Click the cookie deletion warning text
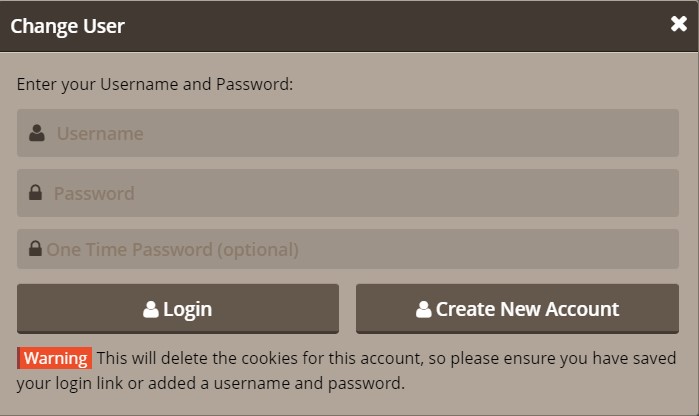The image size is (699, 416). point(346,371)
